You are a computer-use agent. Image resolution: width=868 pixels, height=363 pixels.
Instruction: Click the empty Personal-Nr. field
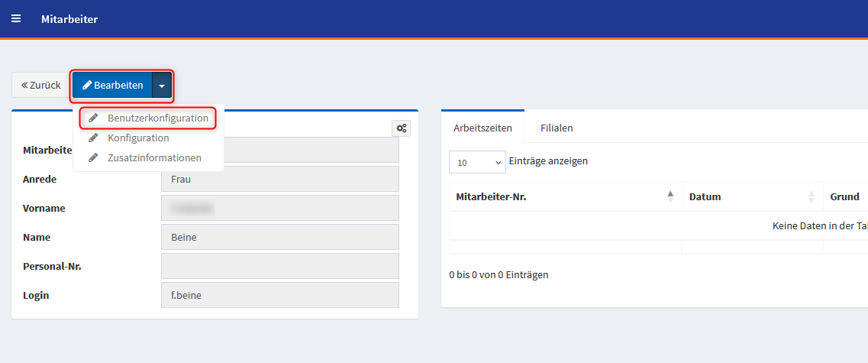(280, 266)
